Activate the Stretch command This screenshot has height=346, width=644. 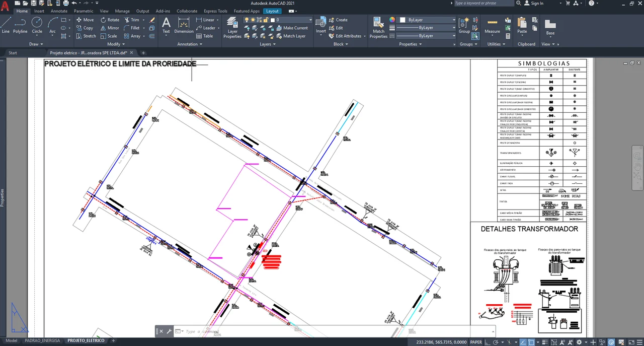pos(86,36)
